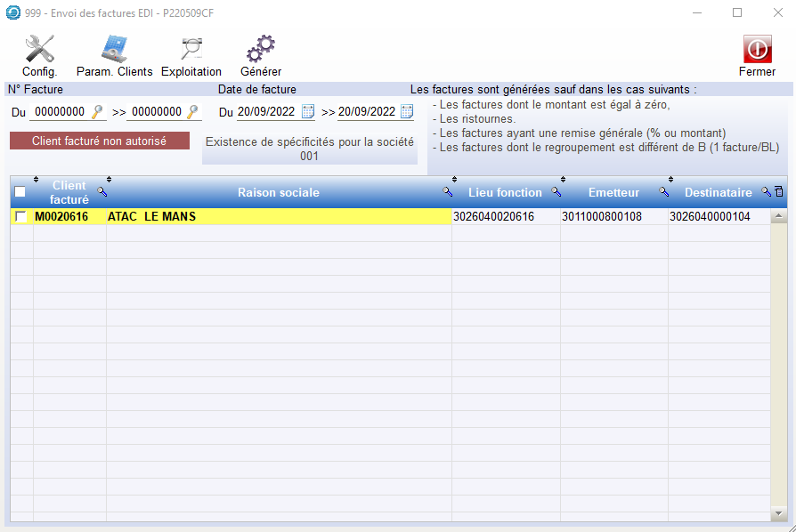Screen dimensions: 796x532
Task: Click the red Fermer power icon
Action: (x=757, y=49)
